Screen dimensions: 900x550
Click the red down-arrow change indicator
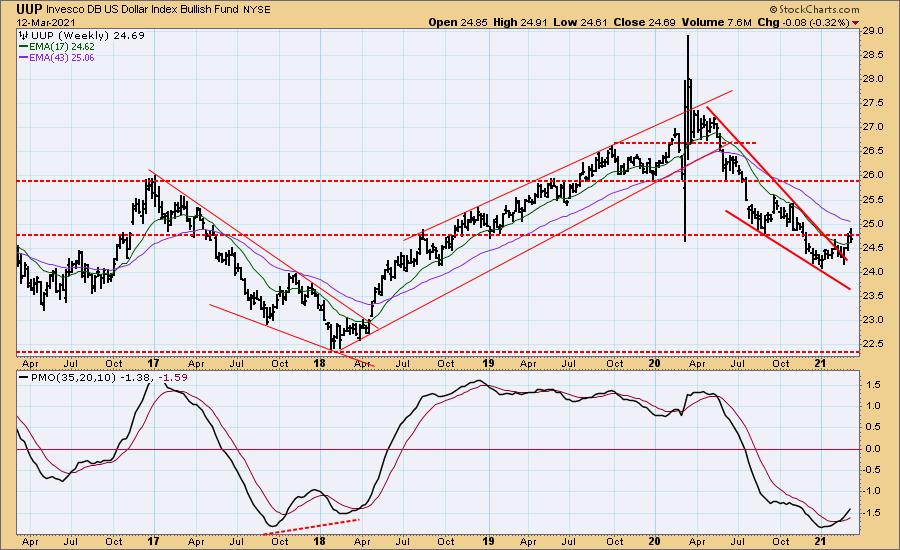pyautogui.click(x=856, y=23)
